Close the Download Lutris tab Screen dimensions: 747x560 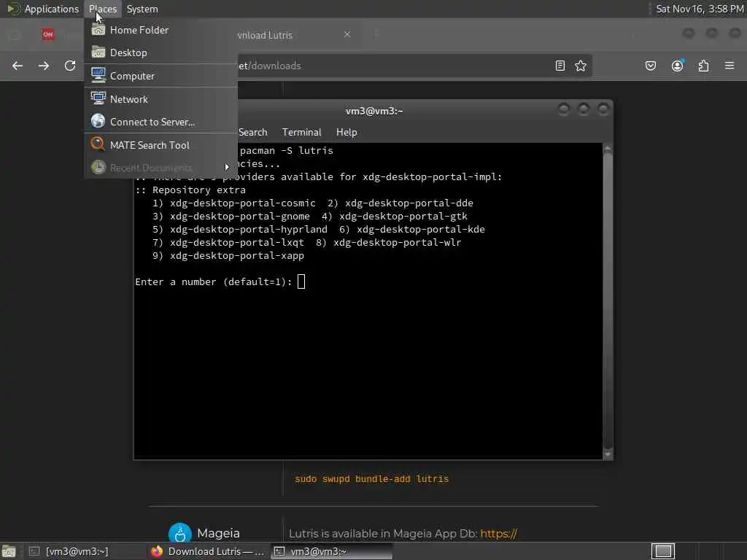point(347,34)
